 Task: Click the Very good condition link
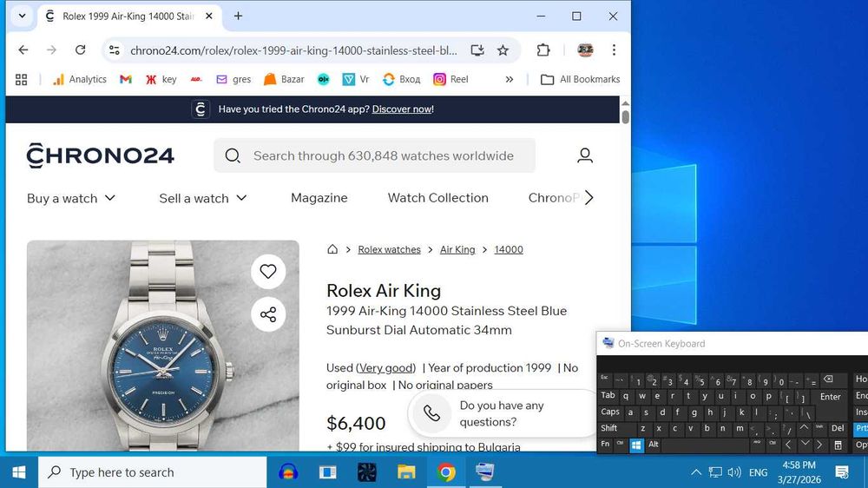coord(385,368)
